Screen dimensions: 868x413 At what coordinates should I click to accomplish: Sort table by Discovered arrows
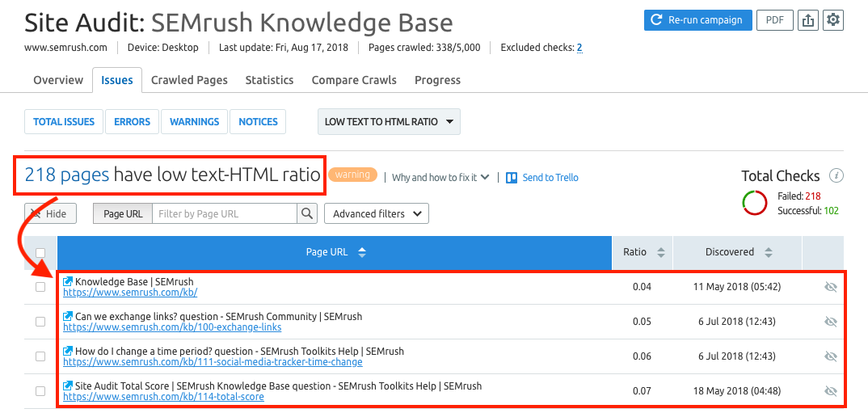(x=769, y=252)
